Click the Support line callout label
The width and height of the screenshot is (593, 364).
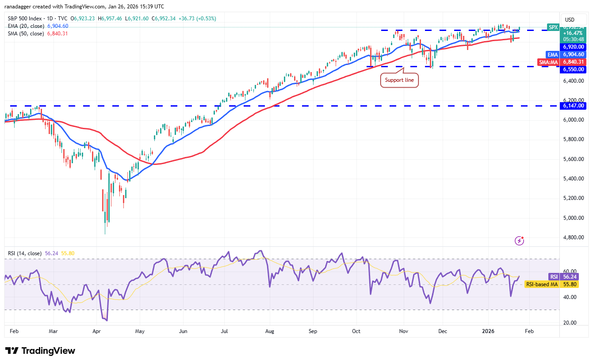click(x=399, y=80)
